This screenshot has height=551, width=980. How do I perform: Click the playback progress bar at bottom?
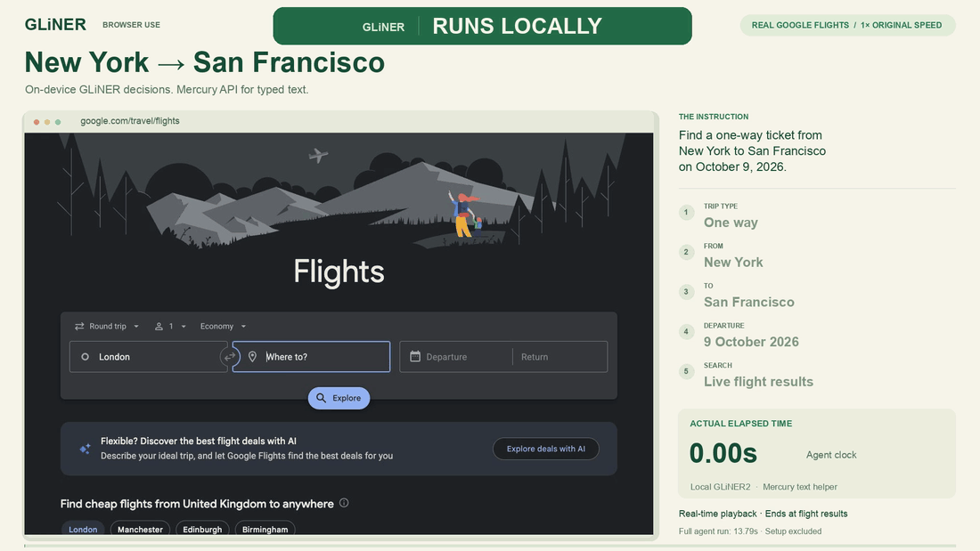[x=490, y=546]
